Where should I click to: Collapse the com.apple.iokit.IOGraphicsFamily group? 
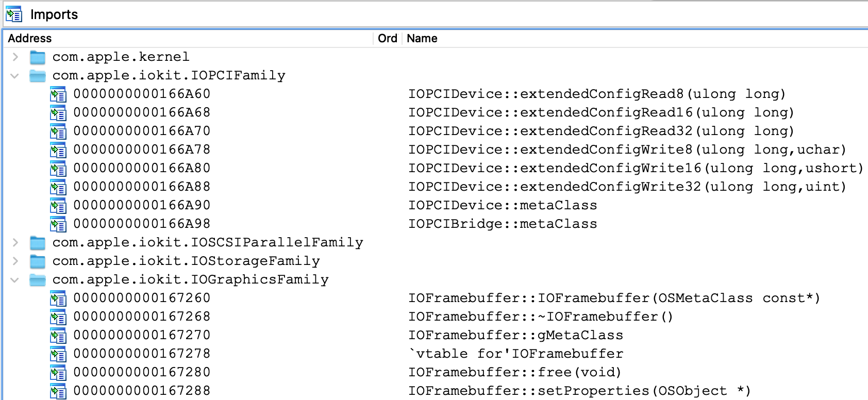pos(15,280)
